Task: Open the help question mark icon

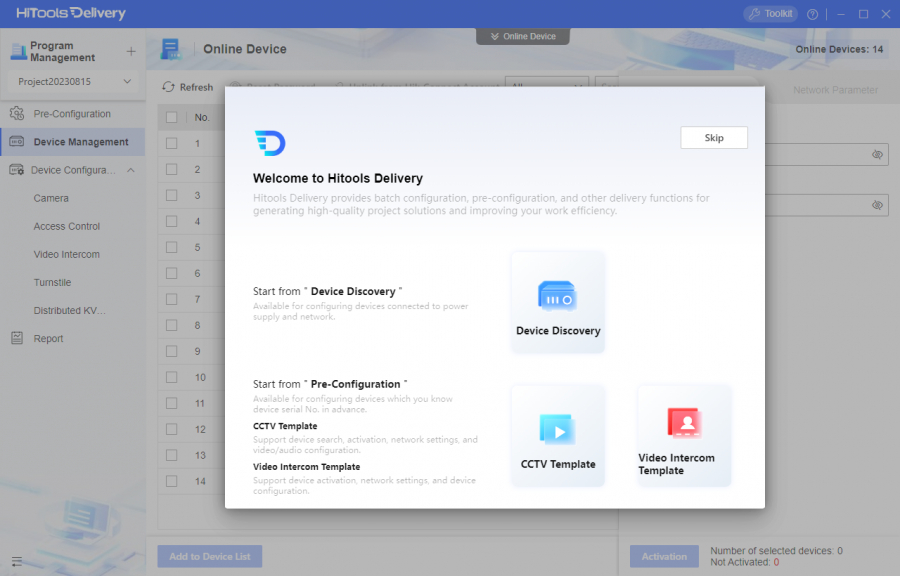Action: (812, 14)
